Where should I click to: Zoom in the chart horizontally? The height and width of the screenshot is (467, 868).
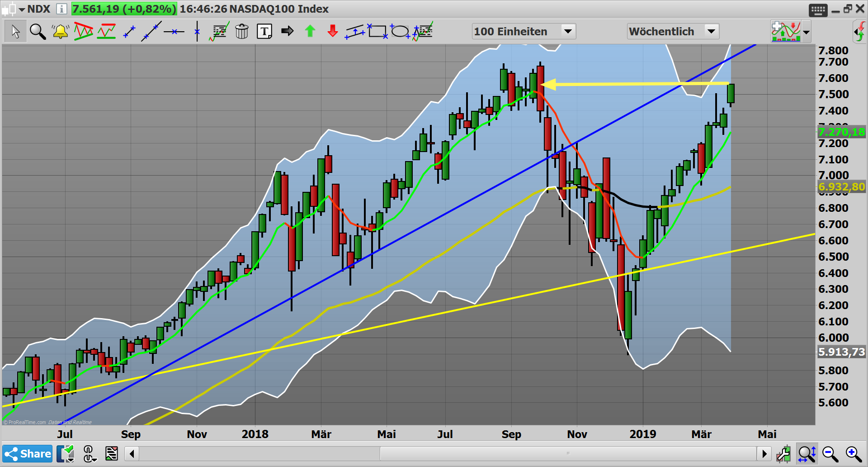[x=854, y=453]
